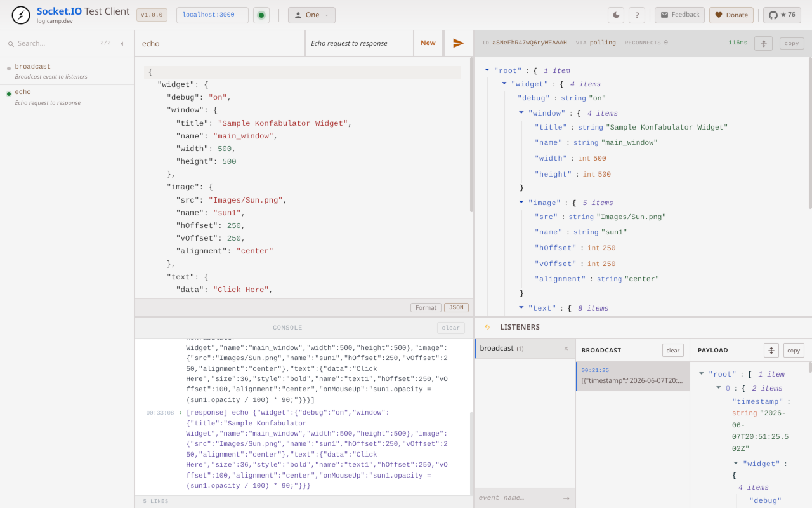
Task: Click the "hOffset" row in response tree
Action: click(575, 248)
